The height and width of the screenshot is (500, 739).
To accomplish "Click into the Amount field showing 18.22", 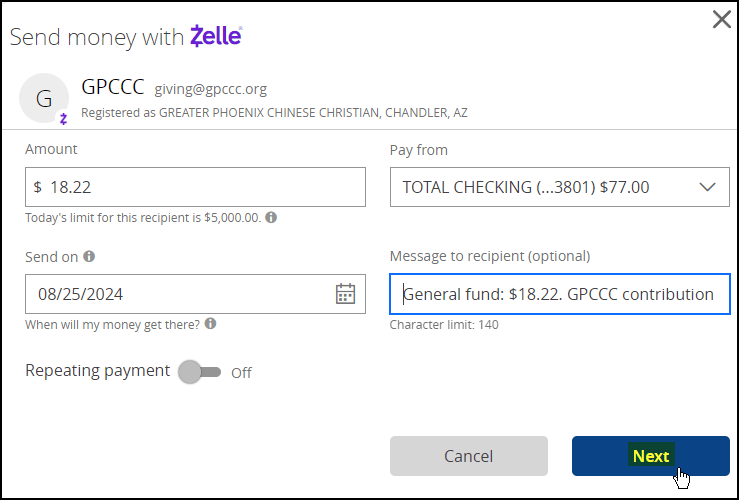I will (x=195, y=187).
